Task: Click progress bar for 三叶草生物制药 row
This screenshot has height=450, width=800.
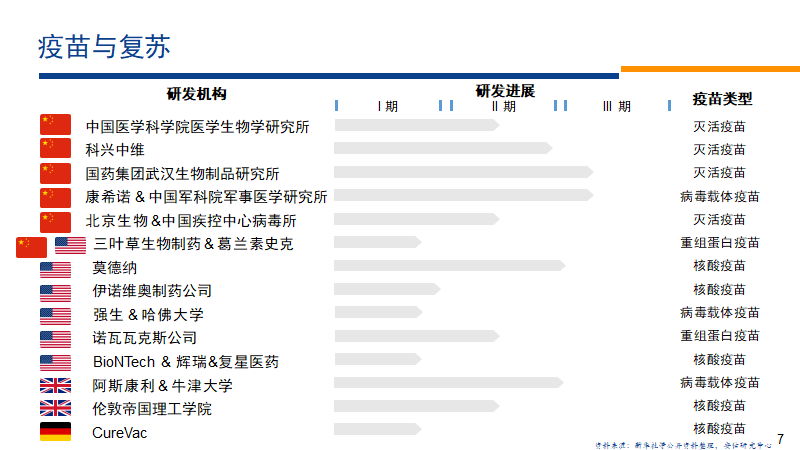Action: click(x=378, y=242)
